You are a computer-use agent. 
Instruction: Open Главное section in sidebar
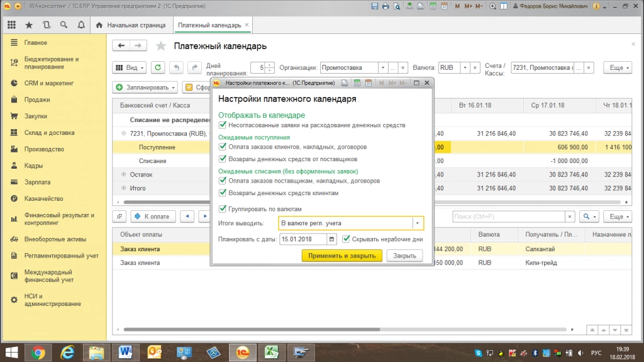tap(35, 43)
